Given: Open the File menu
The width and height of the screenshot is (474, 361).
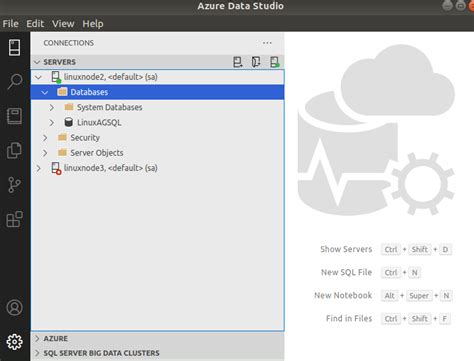Looking at the screenshot, I should point(10,24).
